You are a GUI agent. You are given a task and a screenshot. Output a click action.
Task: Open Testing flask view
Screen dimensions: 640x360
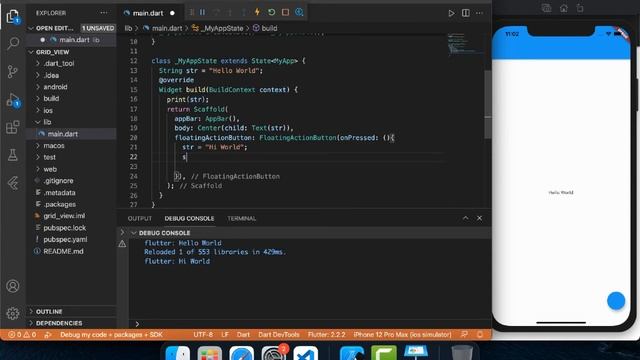pyautogui.click(x=13, y=155)
